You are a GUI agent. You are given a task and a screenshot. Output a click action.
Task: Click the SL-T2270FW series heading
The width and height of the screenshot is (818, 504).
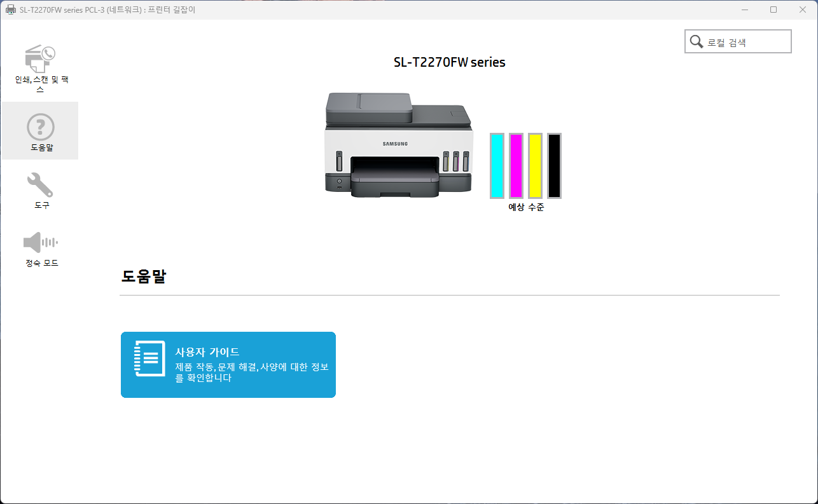pyautogui.click(x=450, y=62)
